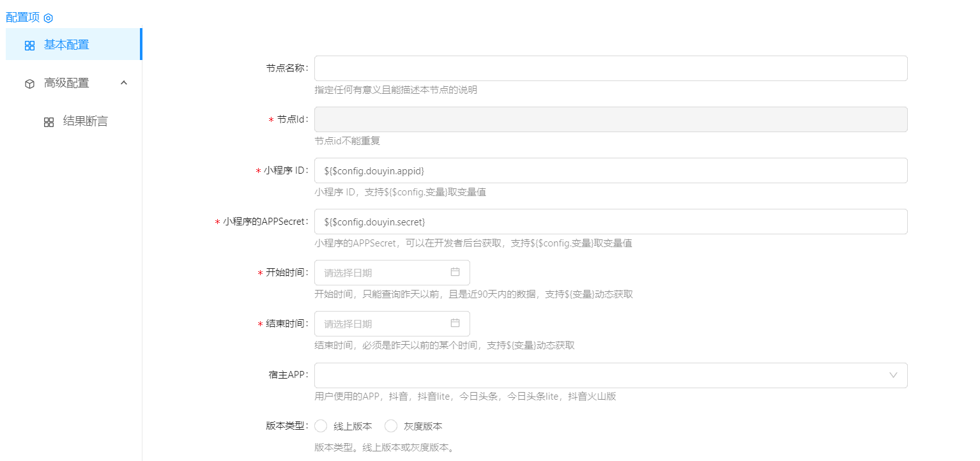Click the calendar icon in 开始时间 field
This screenshot has height=461, width=980.
455,272
